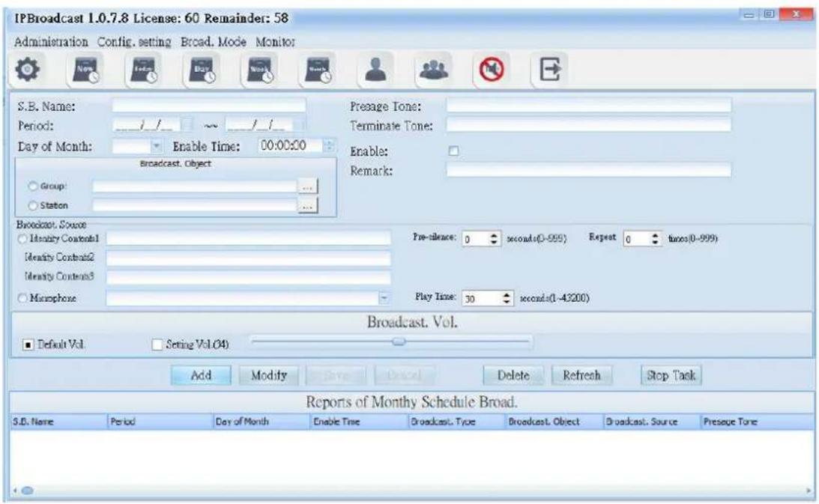The width and height of the screenshot is (819, 504).
Task: Toggle the Setting Vol.(34) checkbox
Action: pyautogui.click(x=157, y=344)
